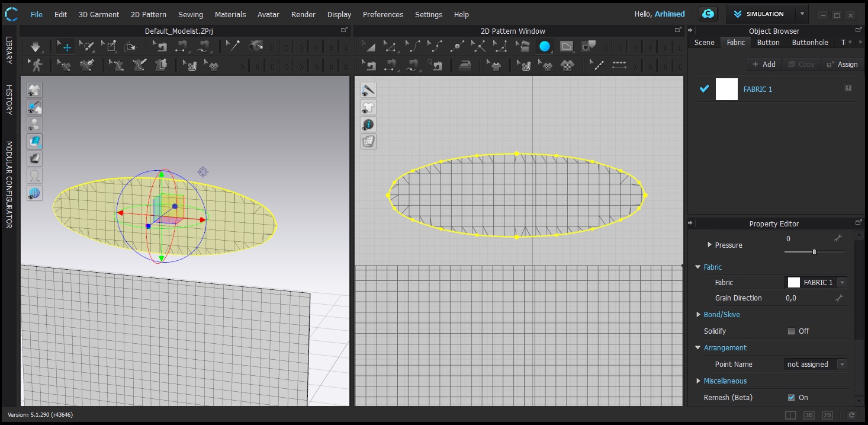Pick the Pin tool in 3D toolbar
868x425 pixels.
click(234, 46)
